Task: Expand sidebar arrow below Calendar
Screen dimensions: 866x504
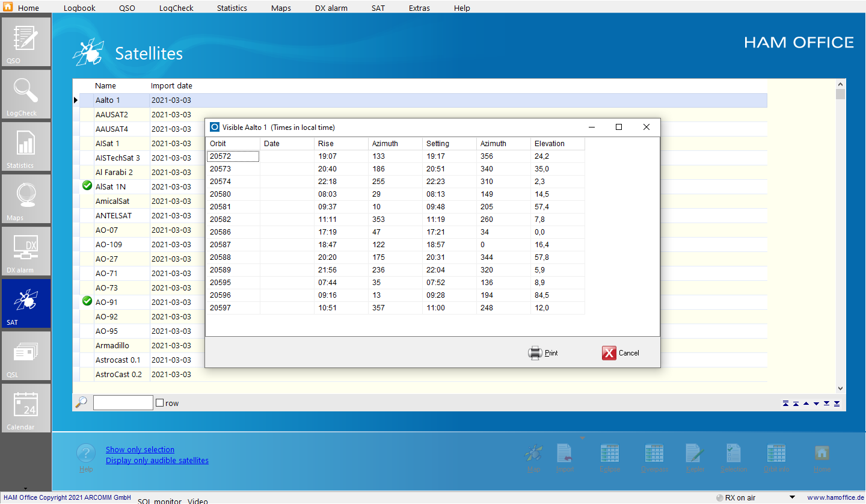Action: (26, 488)
